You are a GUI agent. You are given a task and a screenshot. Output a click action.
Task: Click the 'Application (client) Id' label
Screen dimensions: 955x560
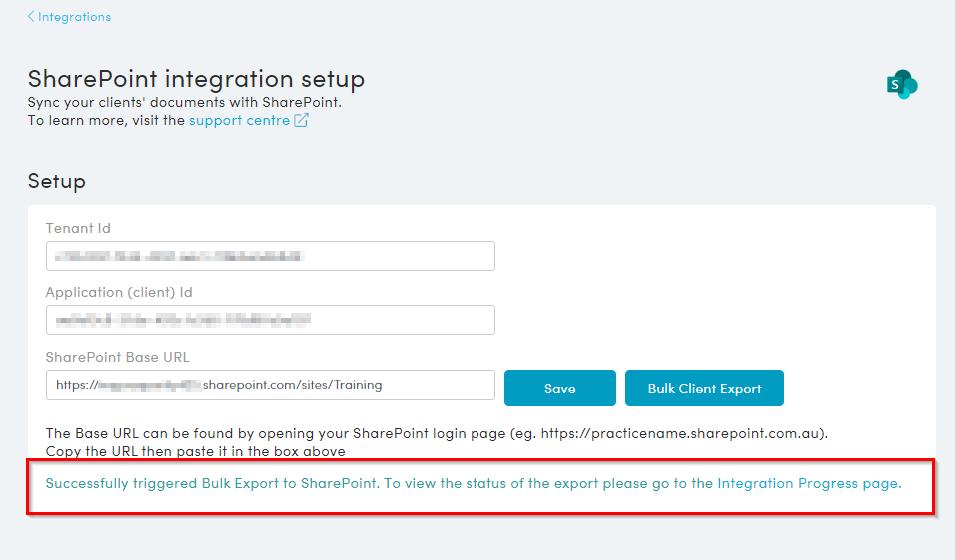[119, 292]
